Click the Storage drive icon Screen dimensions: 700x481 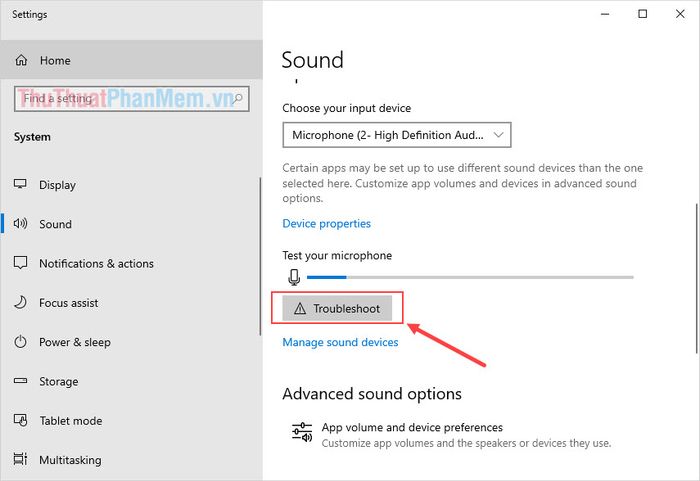pyautogui.click(x=21, y=381)
